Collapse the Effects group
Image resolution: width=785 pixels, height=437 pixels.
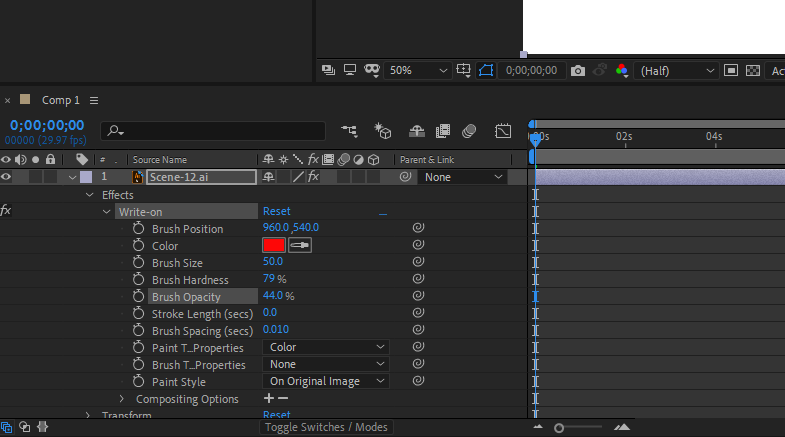click(x=90, y=195)
